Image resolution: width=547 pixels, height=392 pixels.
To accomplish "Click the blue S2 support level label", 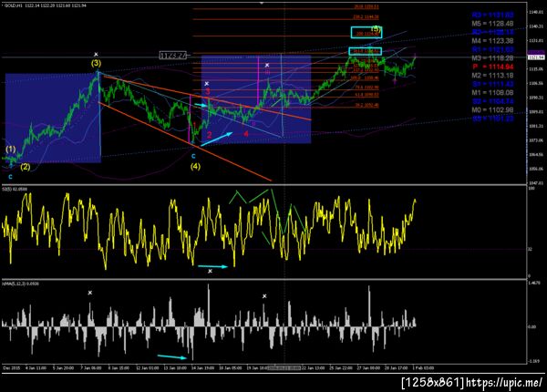I will [x=492, y=101].
